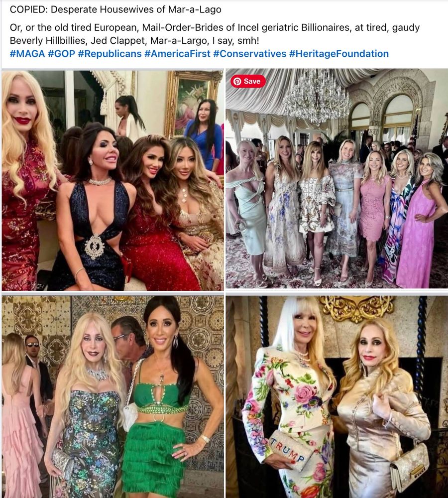Open the #AmericaFirst hashtag link

click(x=177, y=54)
